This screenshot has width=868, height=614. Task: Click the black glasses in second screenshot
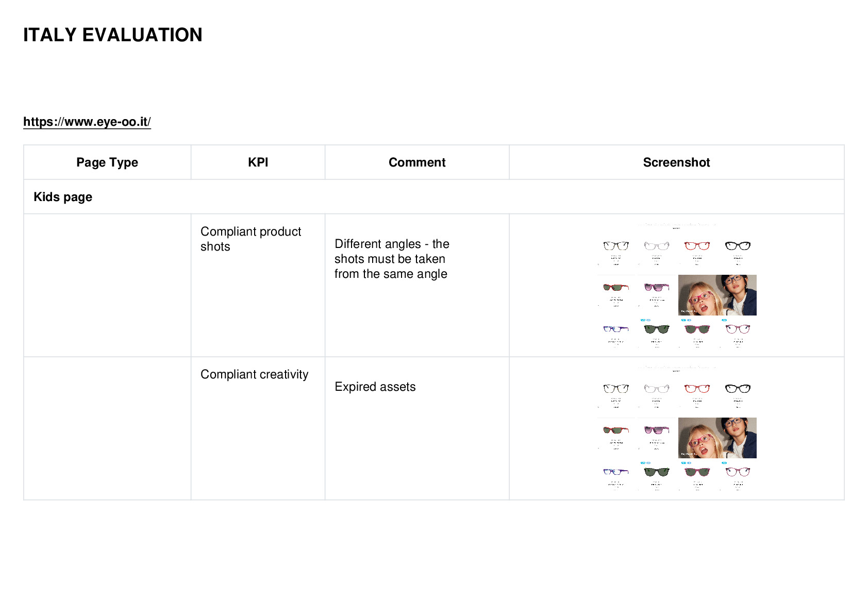738,388
